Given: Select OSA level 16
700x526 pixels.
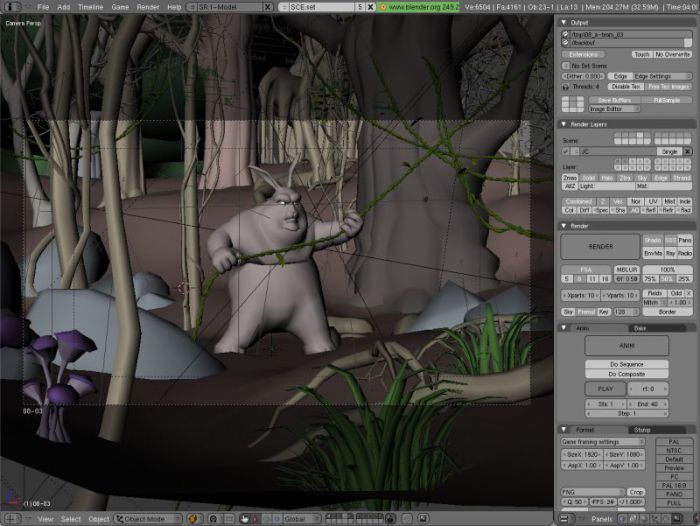Looking at the screenshot, I should coord(604,279).
